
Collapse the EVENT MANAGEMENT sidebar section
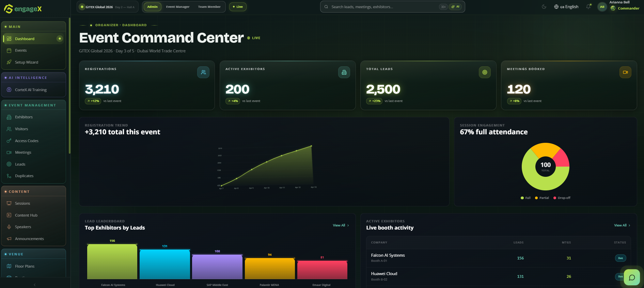33,105
